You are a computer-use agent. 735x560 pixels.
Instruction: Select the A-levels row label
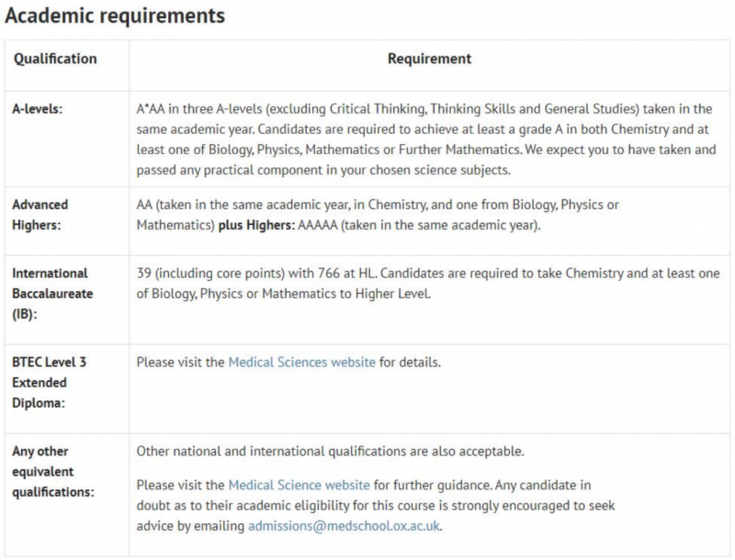[38, 108]
